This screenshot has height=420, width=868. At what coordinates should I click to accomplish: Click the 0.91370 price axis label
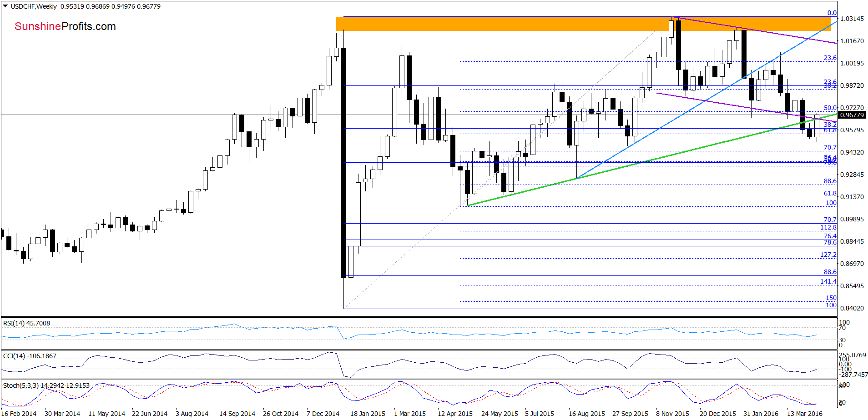852,197
